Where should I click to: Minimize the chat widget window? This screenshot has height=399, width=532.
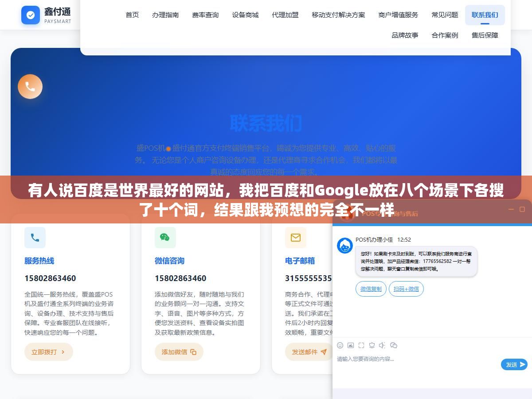[511, 209]
